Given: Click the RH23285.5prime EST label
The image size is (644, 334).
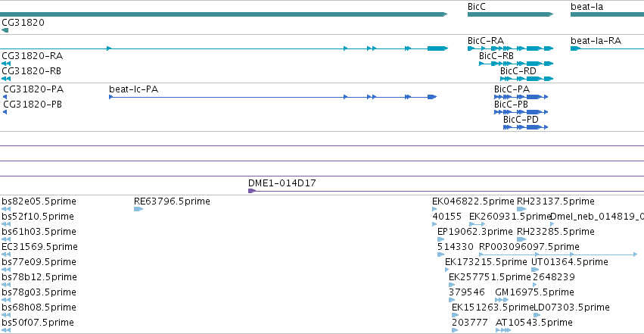Looking at the screenshot, I should [555, 232].
